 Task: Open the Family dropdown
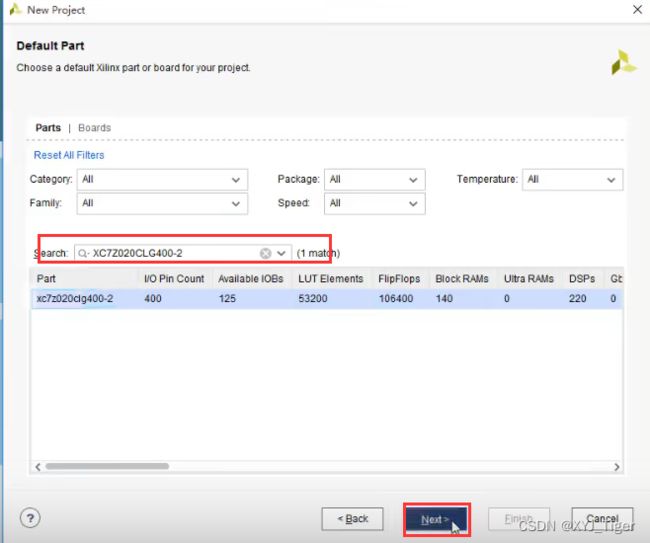(162, 203)
